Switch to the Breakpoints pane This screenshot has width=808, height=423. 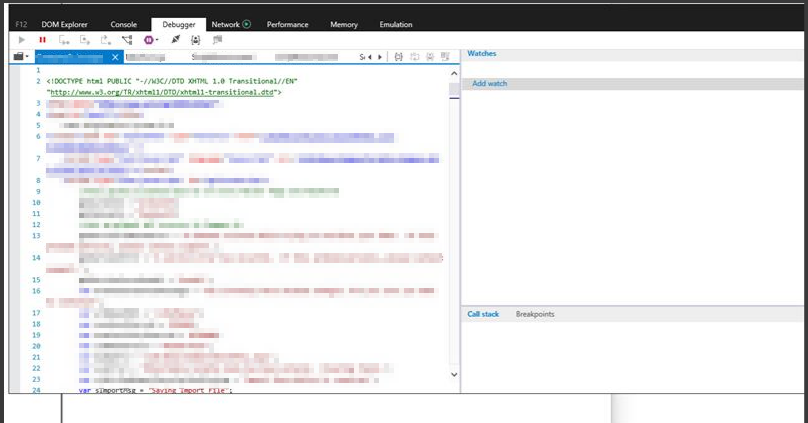[535, 314]
